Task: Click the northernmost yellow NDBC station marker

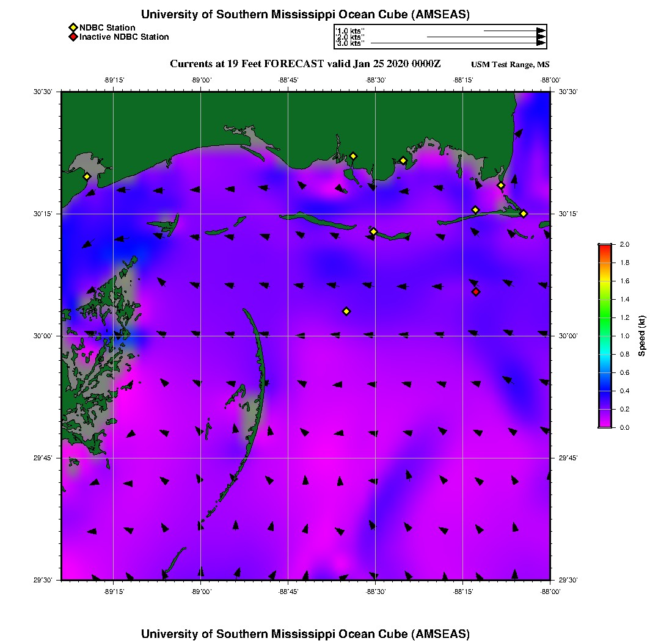Action: pos(353,156)
